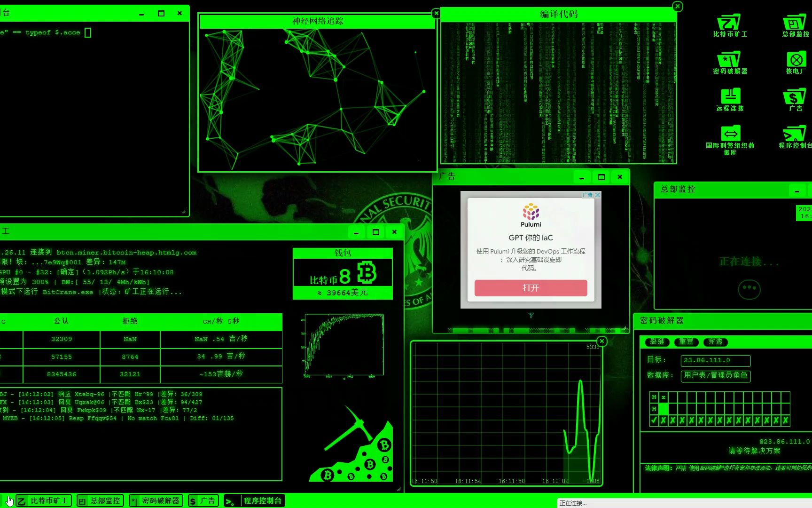Click the 打开 button in the ad

point(531,288)
